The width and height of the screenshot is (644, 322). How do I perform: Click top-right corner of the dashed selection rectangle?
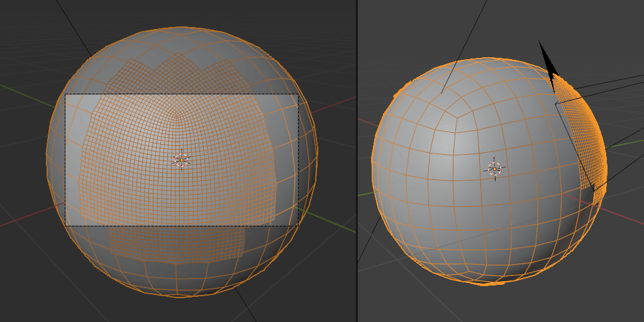(297, 95)
